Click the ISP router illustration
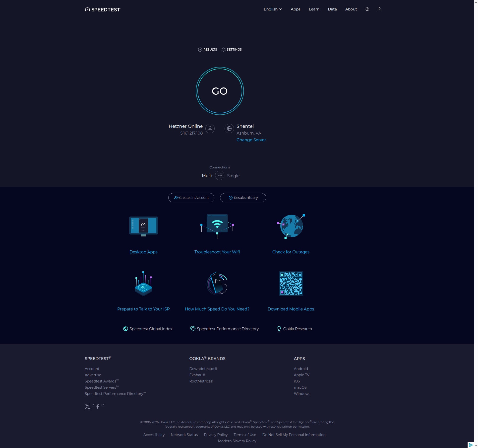 click(143, 284)
